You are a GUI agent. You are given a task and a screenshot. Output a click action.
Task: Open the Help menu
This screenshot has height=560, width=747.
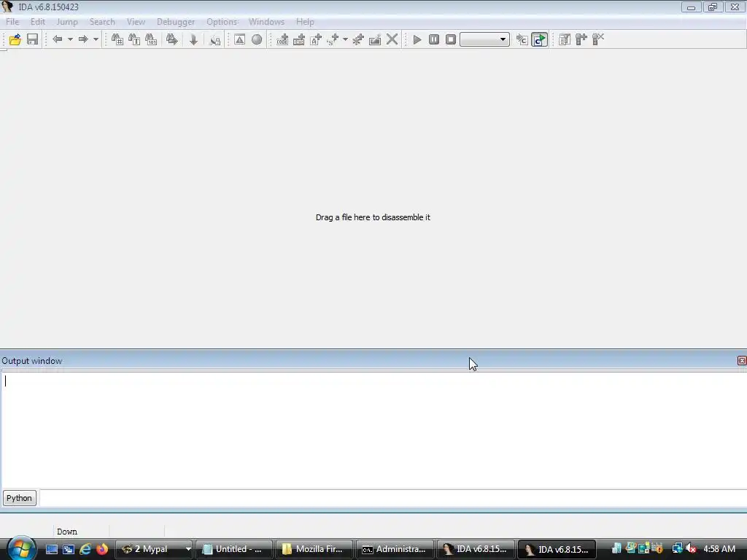[305, 22]
